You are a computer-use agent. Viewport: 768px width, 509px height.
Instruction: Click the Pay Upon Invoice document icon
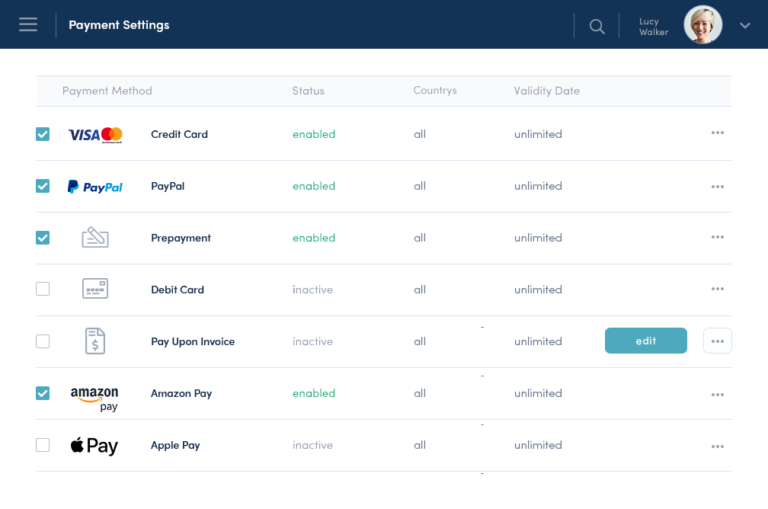95,341
